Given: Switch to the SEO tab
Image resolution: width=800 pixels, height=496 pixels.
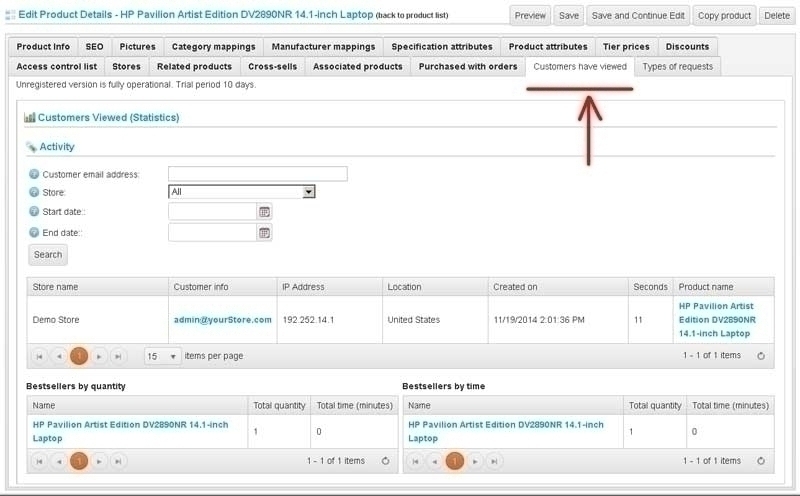Looking at the screenshot, I should click(94, 46).
